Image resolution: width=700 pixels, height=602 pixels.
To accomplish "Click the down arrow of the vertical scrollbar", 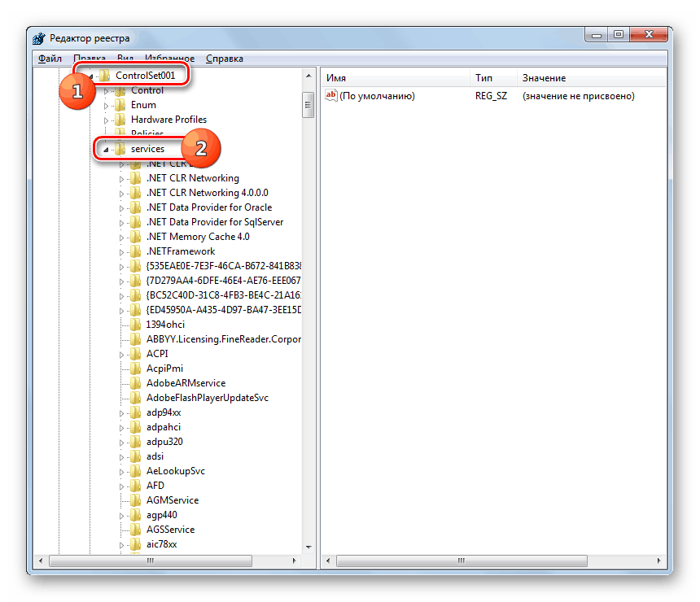I will click(x=308, y=547).
